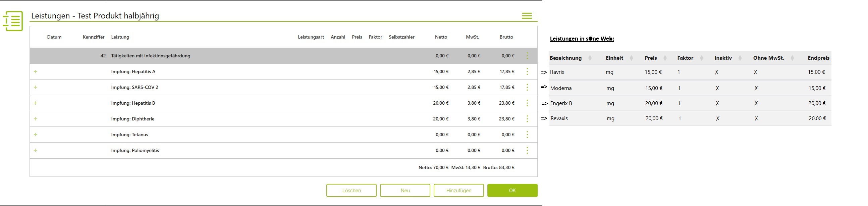Select the Impfung: Diphtherie entry
868x206 pixels.
(x=133, y=119)
